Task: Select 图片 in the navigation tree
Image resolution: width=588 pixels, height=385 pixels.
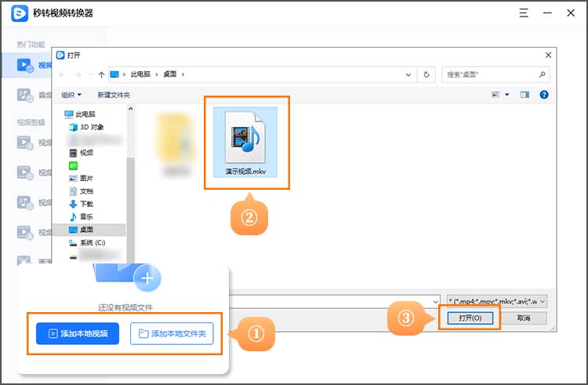Action: (x=82, y=178)
